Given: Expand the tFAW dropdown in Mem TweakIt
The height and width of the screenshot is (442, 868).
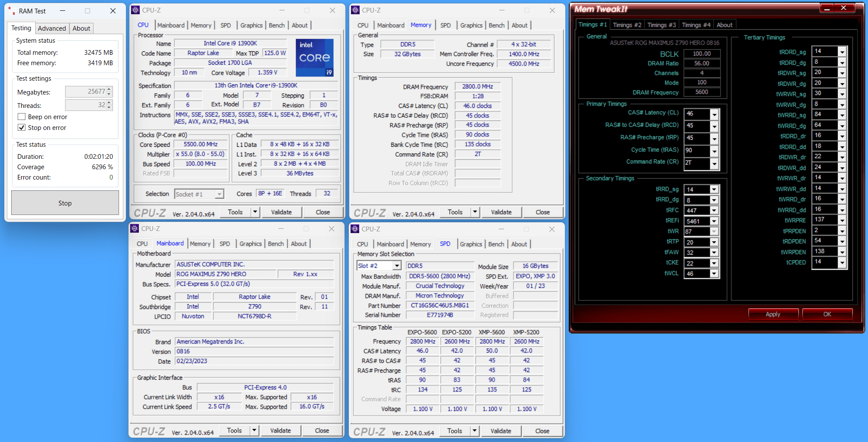Looking at the screenshot, I should pyautogui.click(x=714, y=253).
